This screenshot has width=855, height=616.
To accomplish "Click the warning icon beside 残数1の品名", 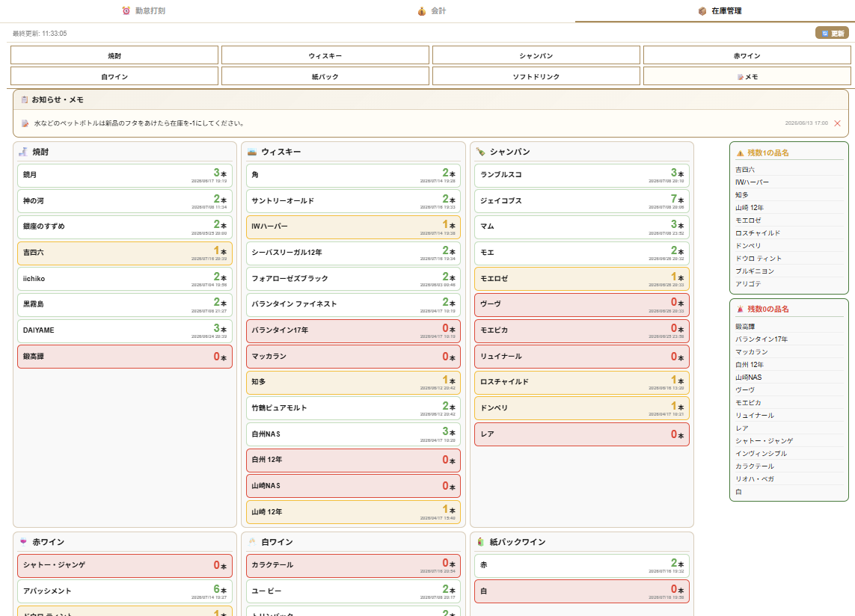I will click(740, 153).
